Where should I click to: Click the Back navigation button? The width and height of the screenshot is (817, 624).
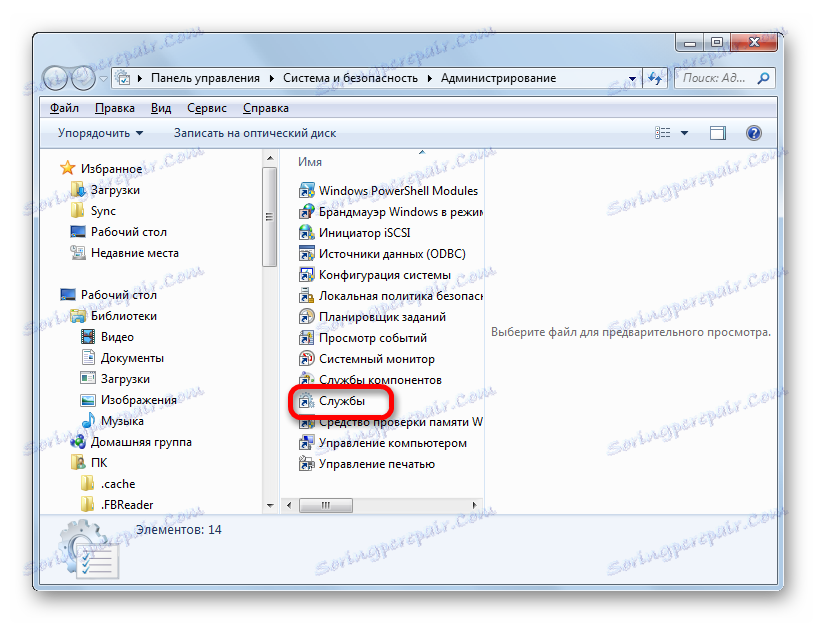coord(55,79)
